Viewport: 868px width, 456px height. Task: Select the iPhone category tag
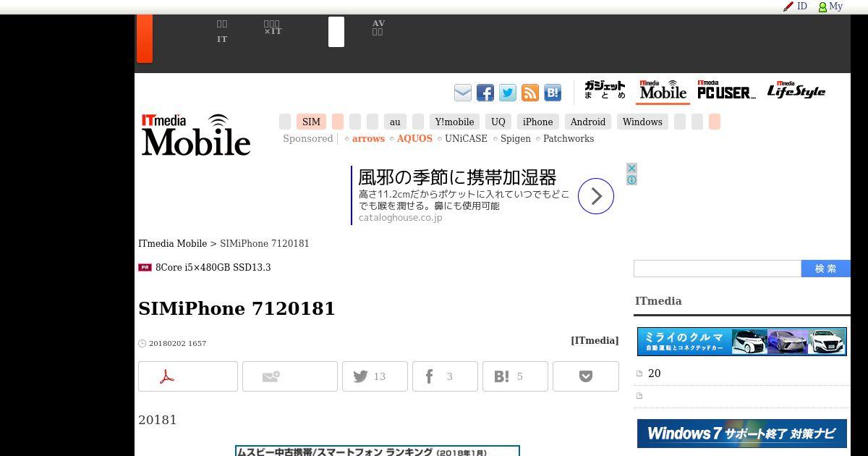[537, 122]
